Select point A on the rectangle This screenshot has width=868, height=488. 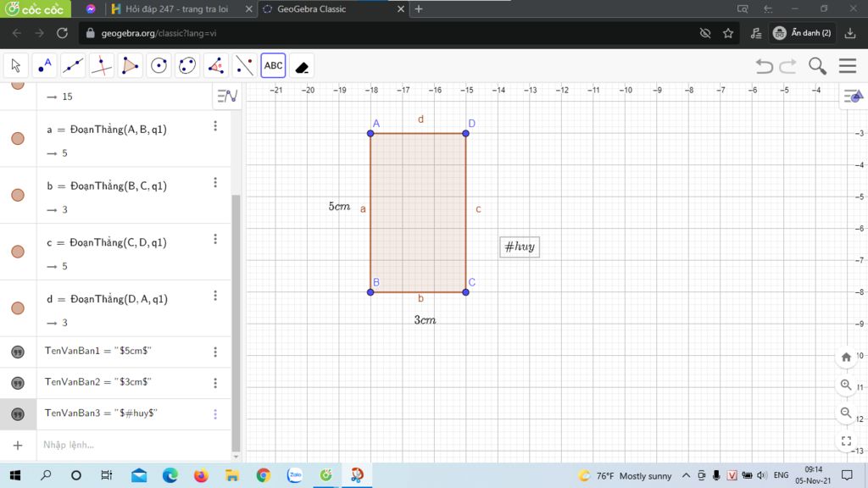tap(370, 133)
